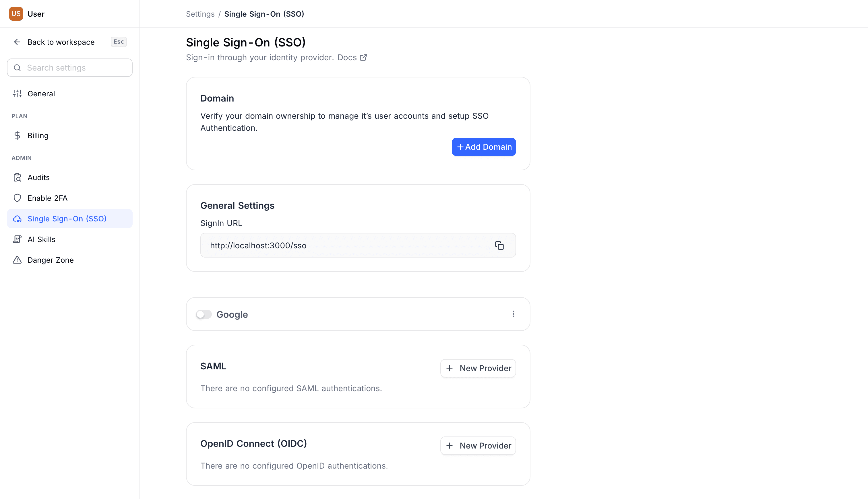The image size is (868, 499).
Task: Open the Google provider three-dot menu
Action: click(x=514, y=314)
